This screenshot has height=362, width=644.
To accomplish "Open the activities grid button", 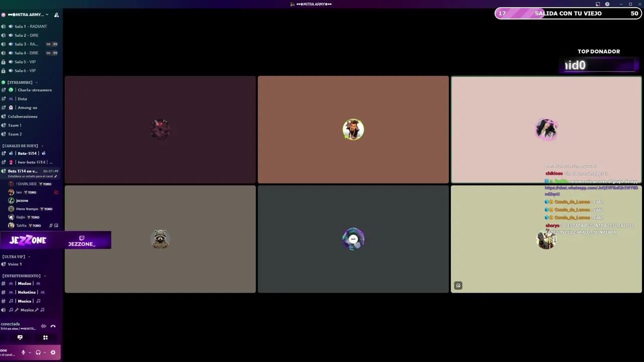I will pyautogui.click(x=45, y=337).
